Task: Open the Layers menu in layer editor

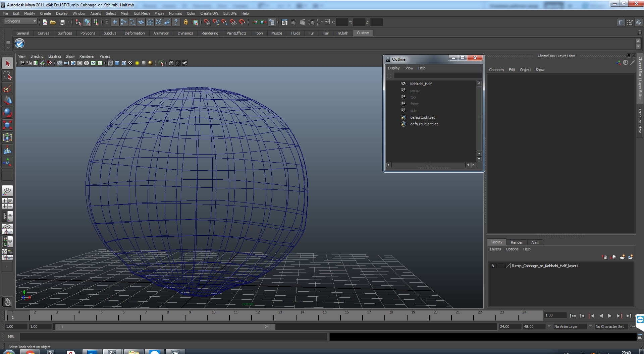Action: pos(495,249)
